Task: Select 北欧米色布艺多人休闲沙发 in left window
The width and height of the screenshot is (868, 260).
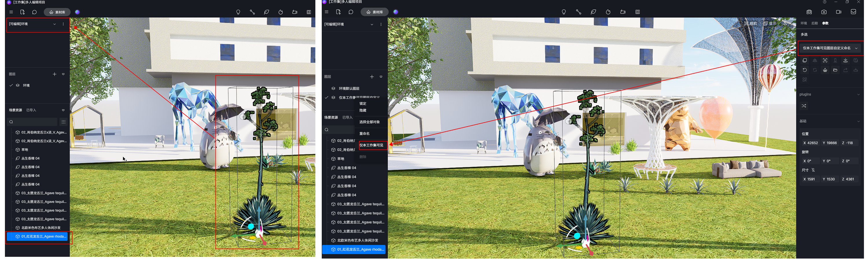Action: point(41,228)
